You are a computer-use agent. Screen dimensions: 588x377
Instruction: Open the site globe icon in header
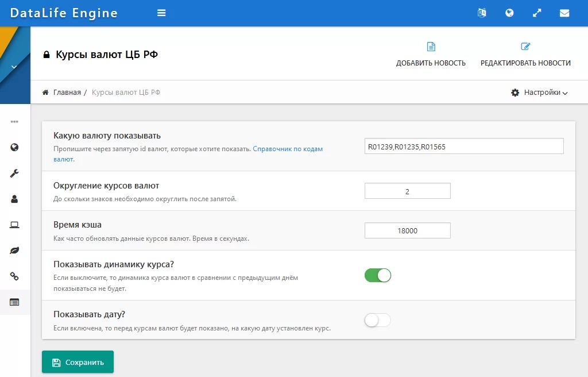point(509,13)
